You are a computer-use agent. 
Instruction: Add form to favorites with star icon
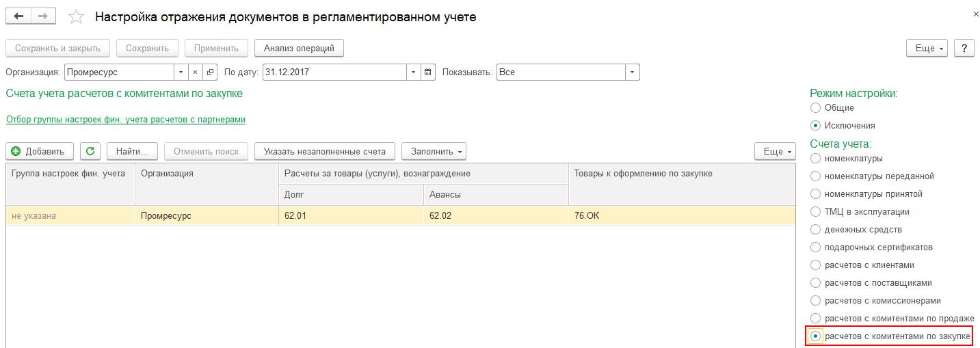[77, 17]
